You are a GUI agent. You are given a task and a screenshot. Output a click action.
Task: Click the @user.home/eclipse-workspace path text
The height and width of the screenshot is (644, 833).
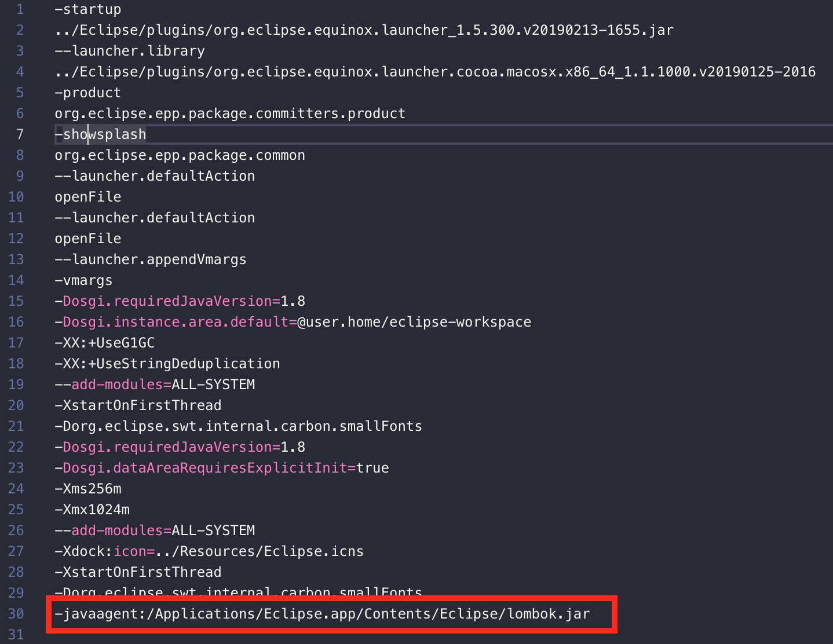(x=413, y=321)
